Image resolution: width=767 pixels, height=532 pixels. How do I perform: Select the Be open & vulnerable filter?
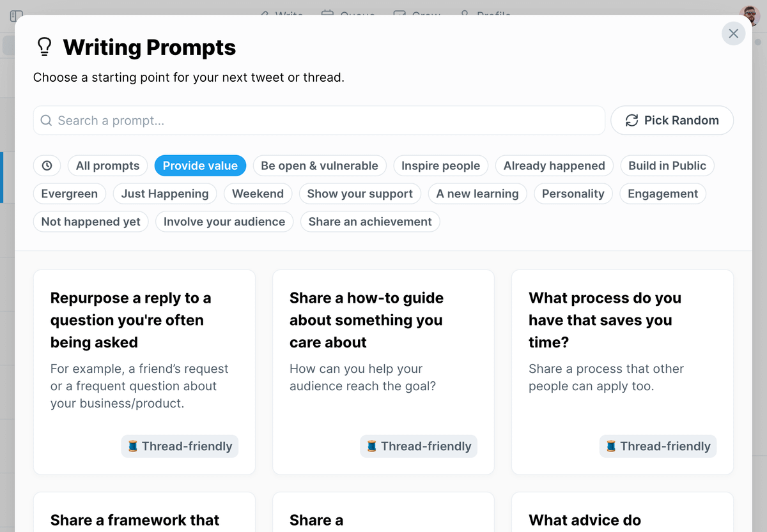click(320, 165)
